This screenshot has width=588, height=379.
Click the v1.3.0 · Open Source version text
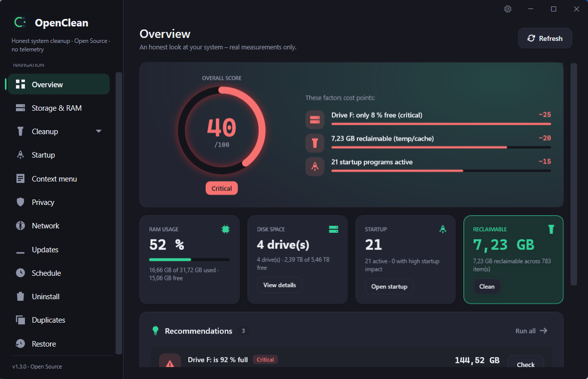tap(37, 367)
